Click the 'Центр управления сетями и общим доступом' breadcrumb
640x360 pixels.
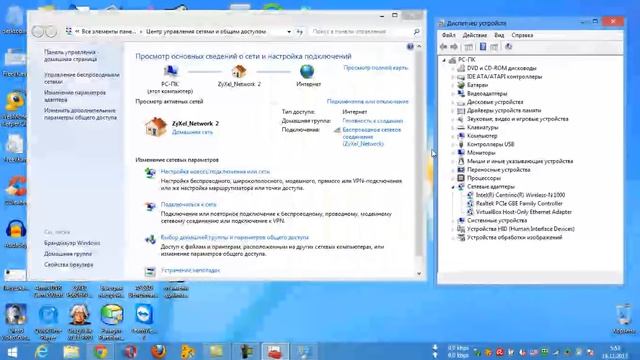pos(206,31)
